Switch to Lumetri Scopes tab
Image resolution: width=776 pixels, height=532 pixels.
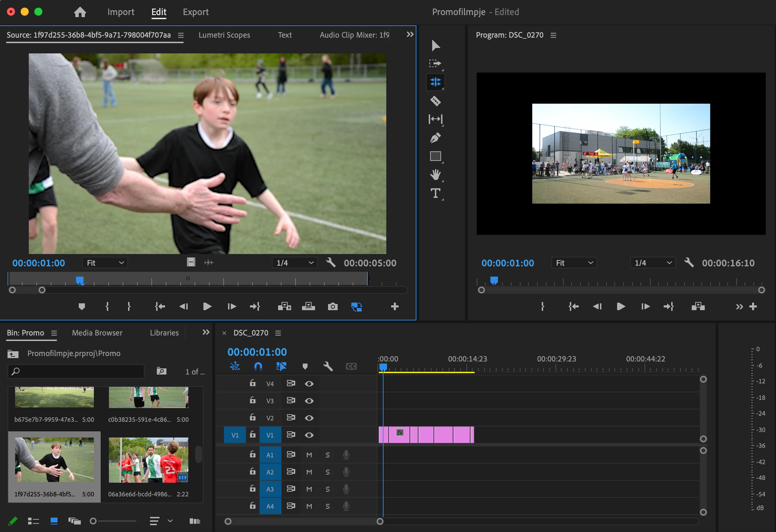pyautogui.click(x=224, y=35)
